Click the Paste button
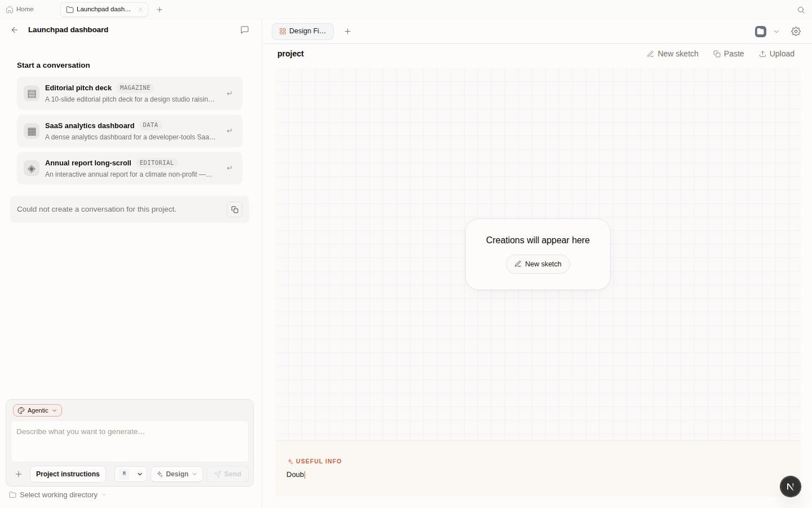This screenshot has height=508, width=812. point(729,54)
